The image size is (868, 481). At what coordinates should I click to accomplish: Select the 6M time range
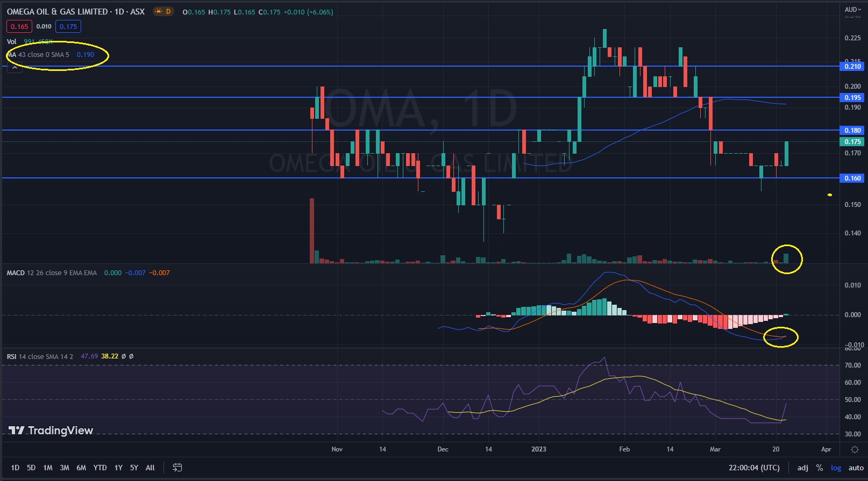81,468
